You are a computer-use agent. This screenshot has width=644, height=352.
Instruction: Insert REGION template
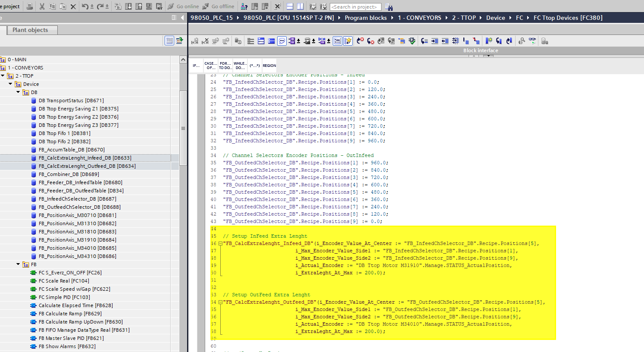(269, 66)
